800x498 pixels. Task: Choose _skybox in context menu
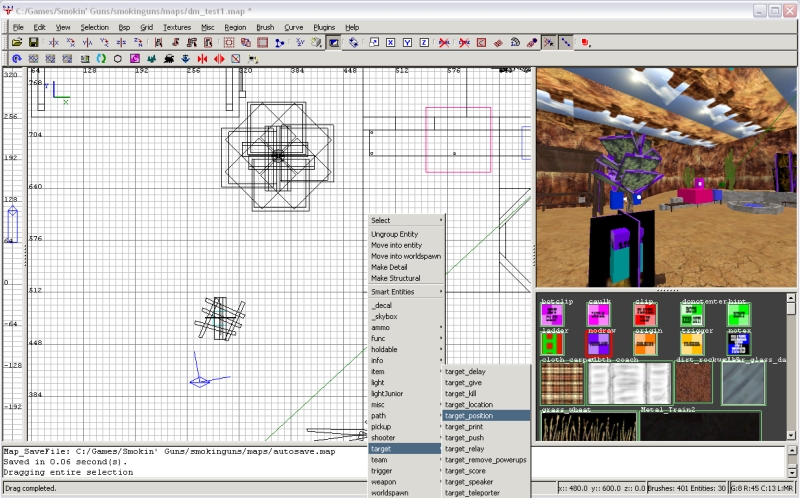click(x=407, y=316)
